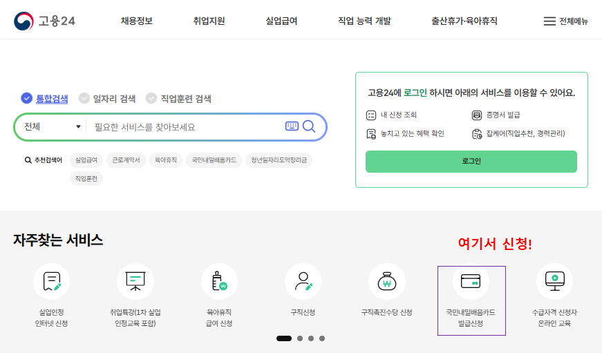The height and width of the screenshot is (364, 602).
Task: Open the 취업지원 menu
Action: 209,21
